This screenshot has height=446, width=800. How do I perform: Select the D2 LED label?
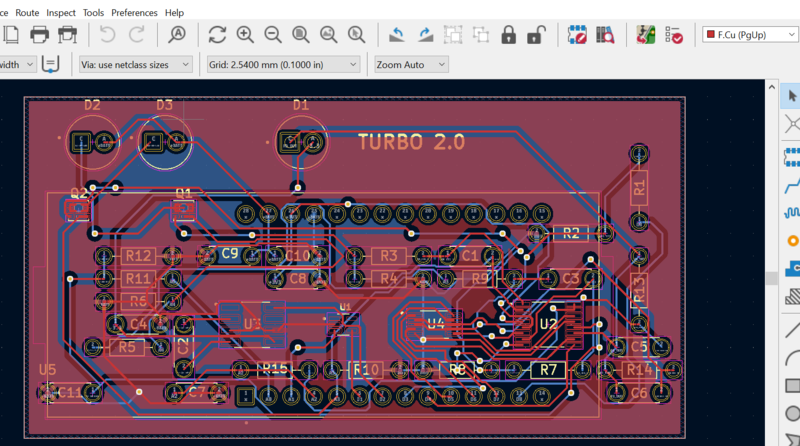tap(92, 105)
